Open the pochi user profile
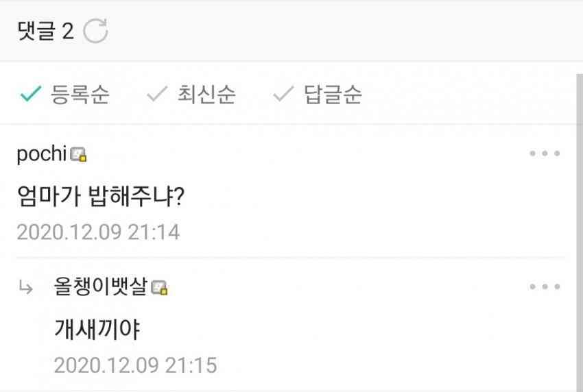Viewport: 583px width, 392px height. [x=42, y=154]
